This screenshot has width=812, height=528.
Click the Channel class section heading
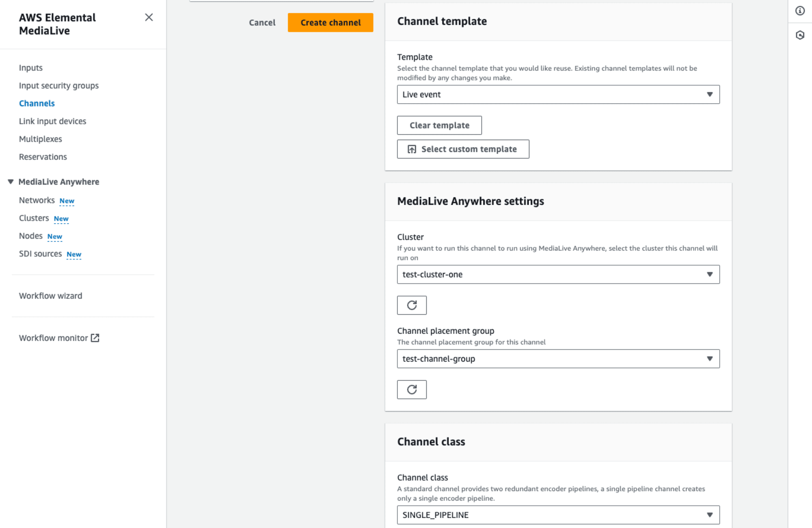click(x=431, y=441)
